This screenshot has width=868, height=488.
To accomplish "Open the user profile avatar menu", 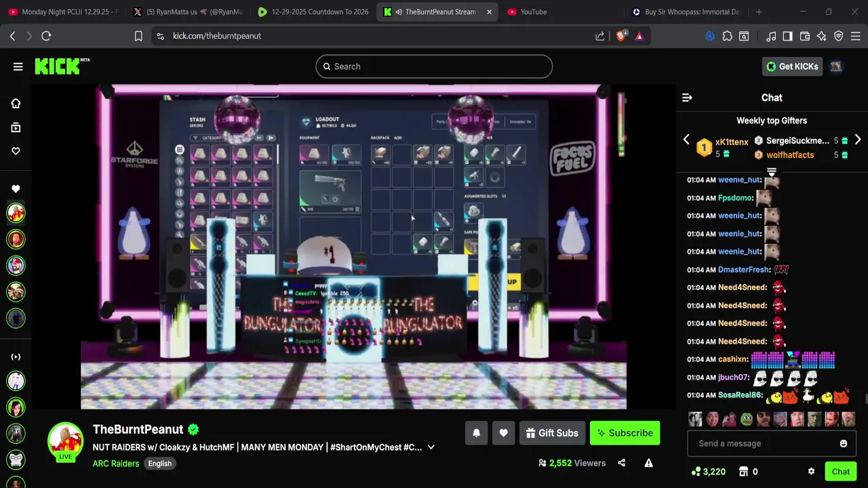I will coord(836,66).
